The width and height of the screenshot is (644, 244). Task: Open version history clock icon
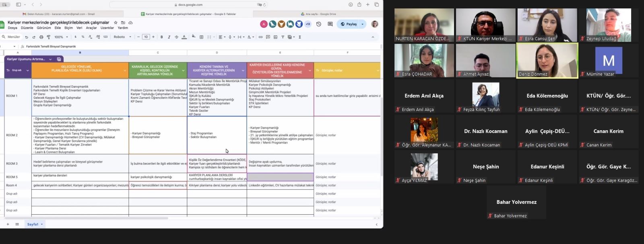click(x=319, y=24)
